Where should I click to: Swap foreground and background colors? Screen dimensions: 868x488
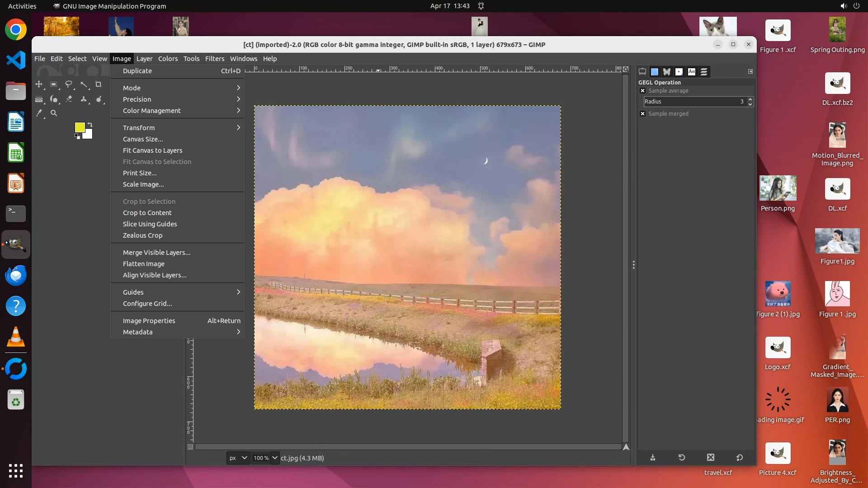point(90,124)
